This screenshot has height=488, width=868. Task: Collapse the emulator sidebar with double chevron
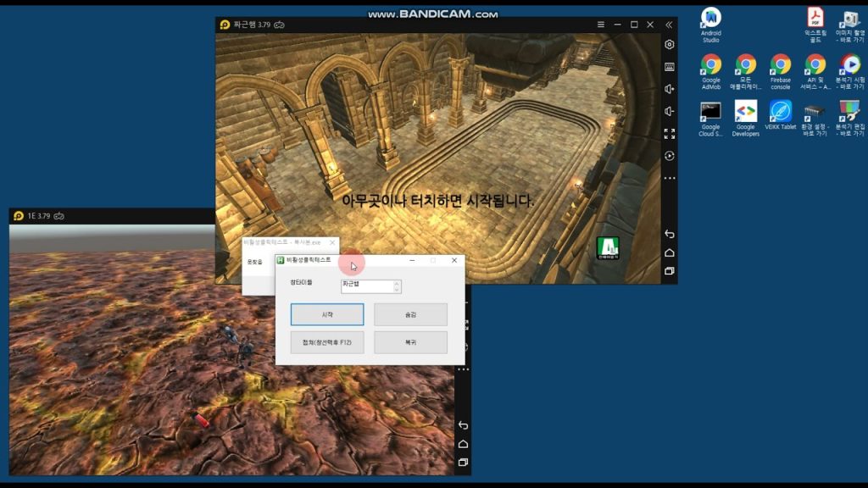(669, 25)
